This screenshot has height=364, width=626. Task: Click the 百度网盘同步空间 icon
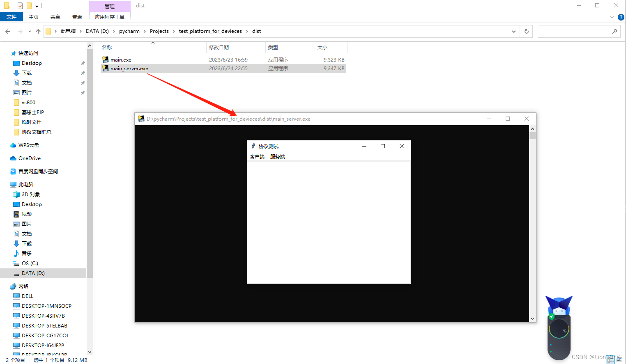[x=13, y=172]
